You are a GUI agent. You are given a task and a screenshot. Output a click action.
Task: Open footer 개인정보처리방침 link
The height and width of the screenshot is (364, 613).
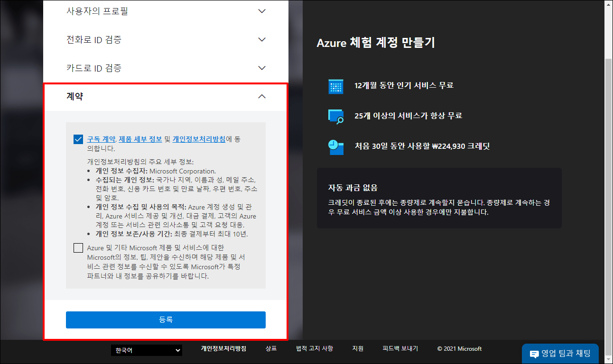point(223,348)
